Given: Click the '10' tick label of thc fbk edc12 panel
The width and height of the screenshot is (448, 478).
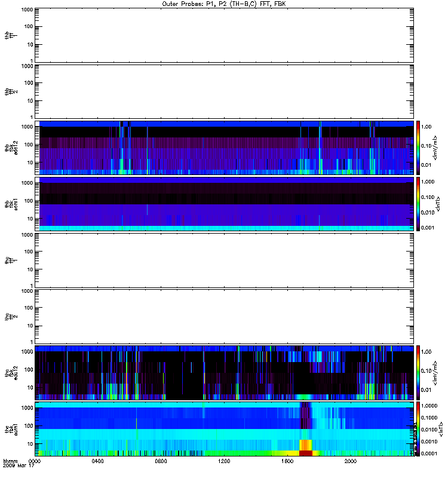Looking at the screenshot, I should pos(30,388).
